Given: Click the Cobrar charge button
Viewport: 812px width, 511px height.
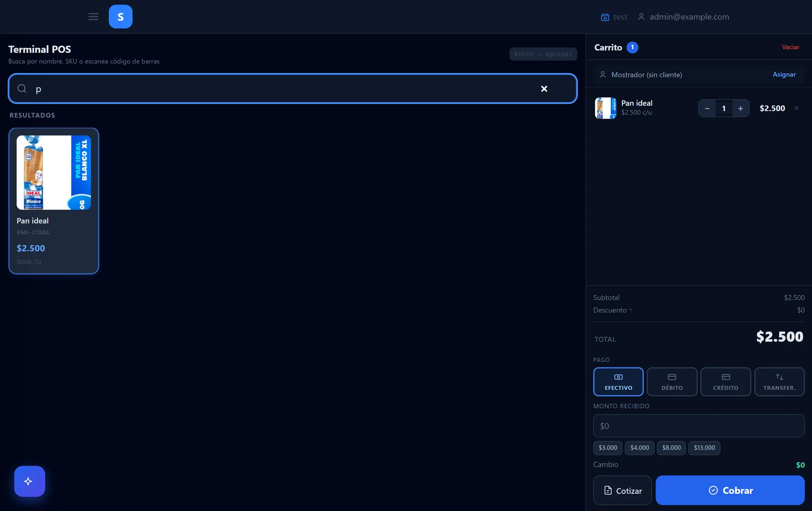Looking at the screenshot, I should pyautogui.click(x=730, y=490).
